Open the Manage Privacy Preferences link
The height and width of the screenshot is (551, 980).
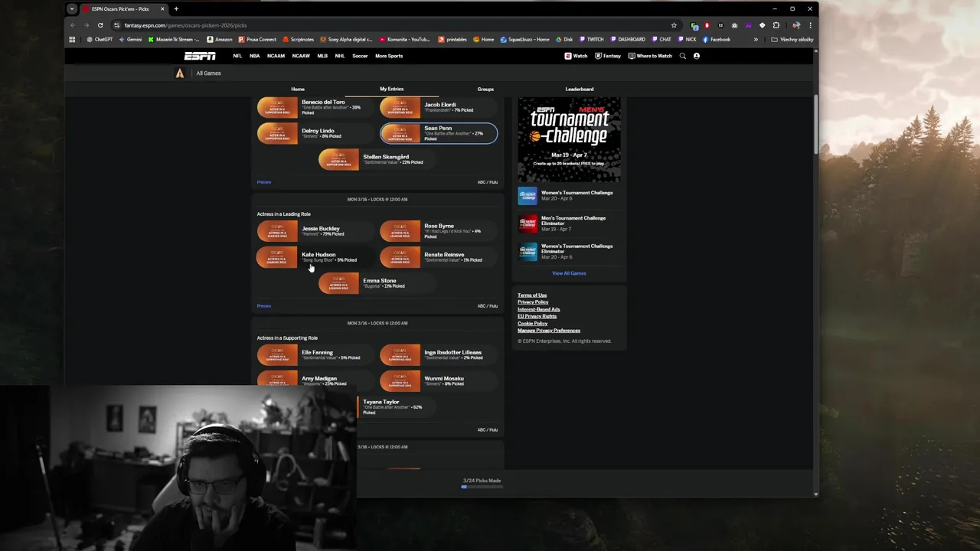coord(549,331)
